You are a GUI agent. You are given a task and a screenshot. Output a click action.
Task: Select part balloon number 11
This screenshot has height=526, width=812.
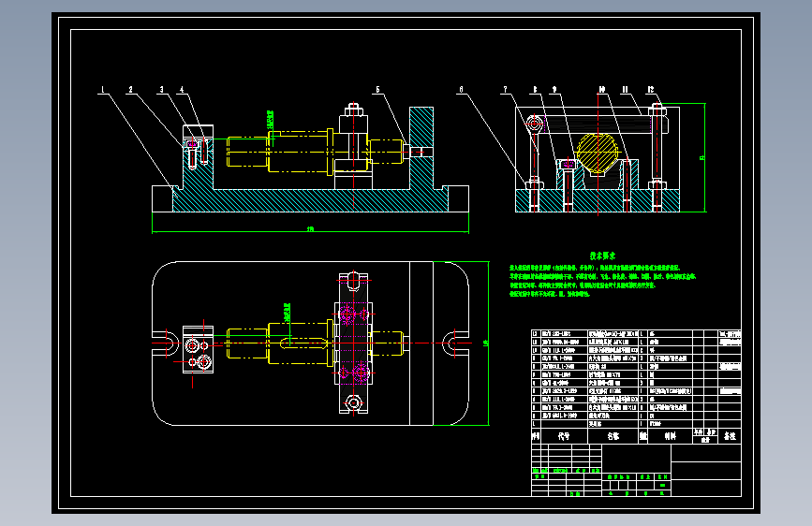625,90
